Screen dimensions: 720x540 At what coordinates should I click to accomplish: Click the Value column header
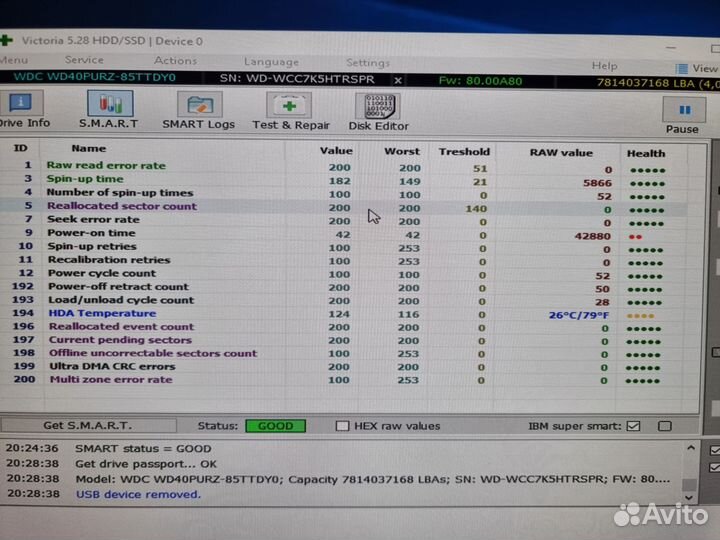[336, 151]
